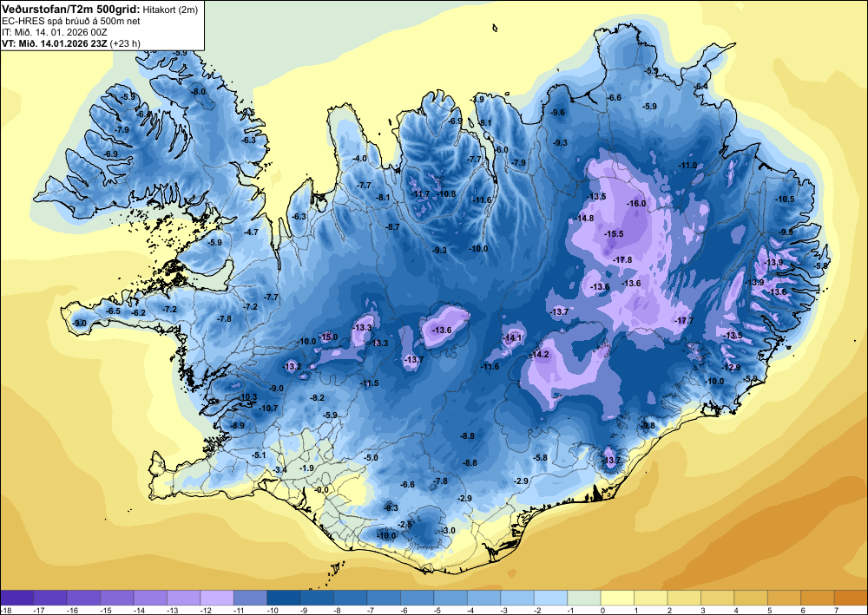Click the -17.8 temperature label
Image resolution: width=868 pixels, height=615 pixels.
(x=622, y=259)
